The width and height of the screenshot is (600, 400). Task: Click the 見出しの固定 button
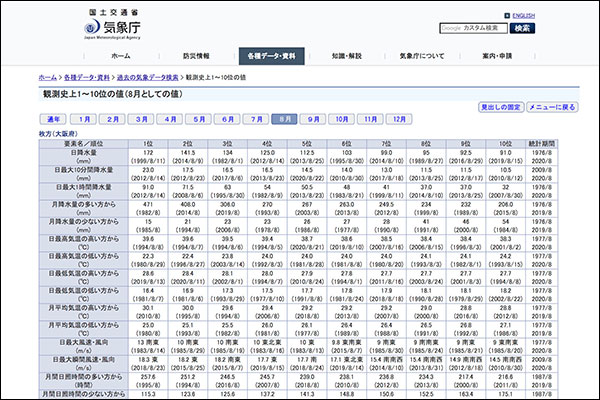pos(502,106)
